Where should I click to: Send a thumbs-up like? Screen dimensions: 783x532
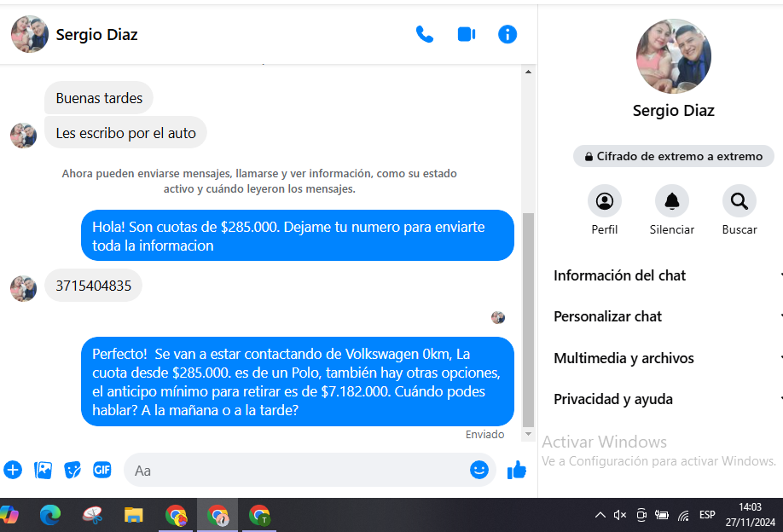[x=517, y=470]
